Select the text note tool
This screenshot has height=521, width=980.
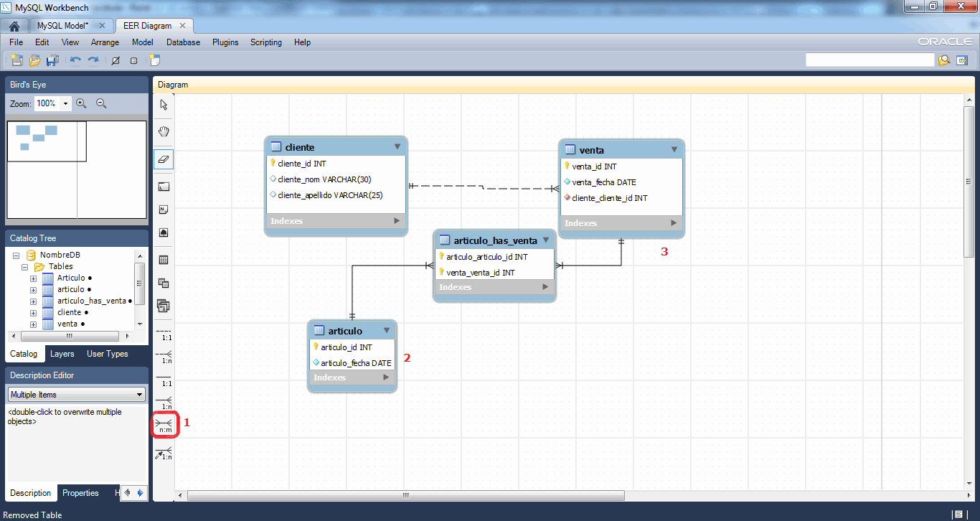coord(164,210)
